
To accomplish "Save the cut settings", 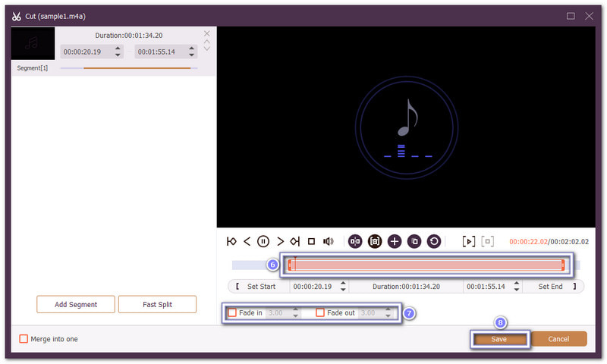I will [499, 339].
